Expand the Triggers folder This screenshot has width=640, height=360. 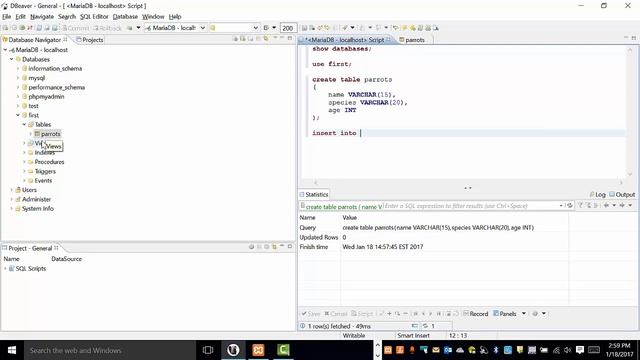coord(24,171)
